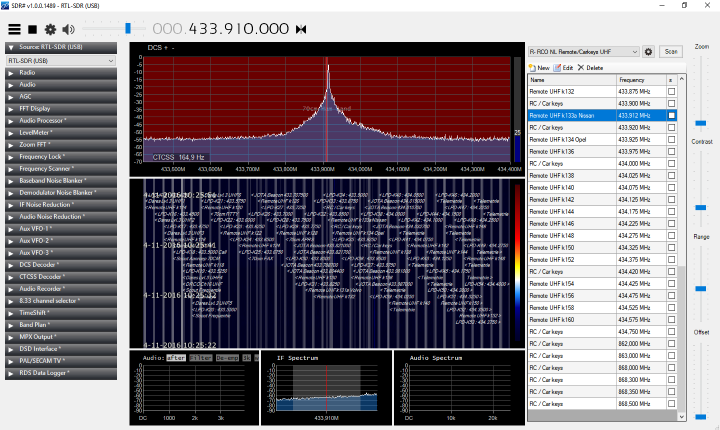Click the center tuning icon beside frequency

[300, 29]
